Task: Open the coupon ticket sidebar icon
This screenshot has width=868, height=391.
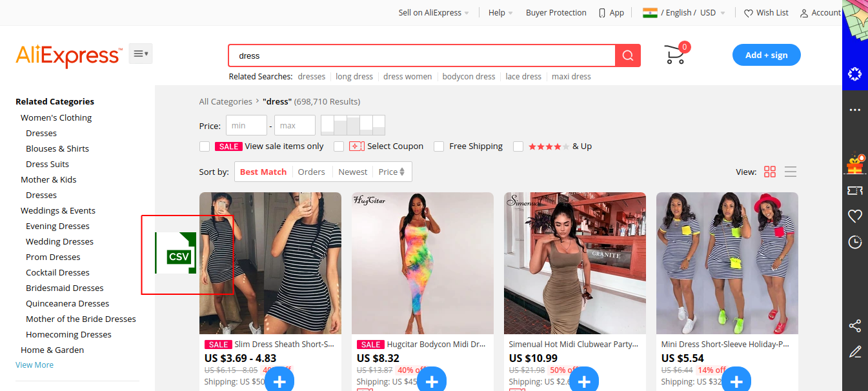Action: (x=855, y=190)
